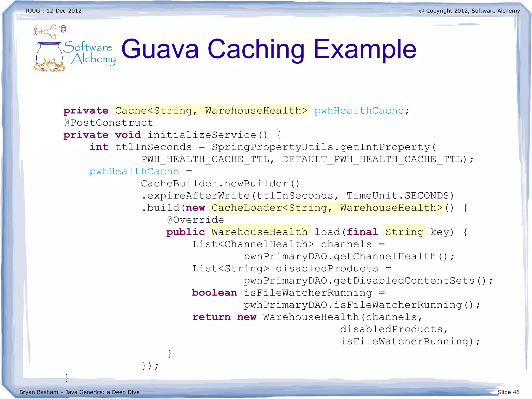
Task: Click the RJUG 12-Dec-2012 header text
Action: (54, 11)
